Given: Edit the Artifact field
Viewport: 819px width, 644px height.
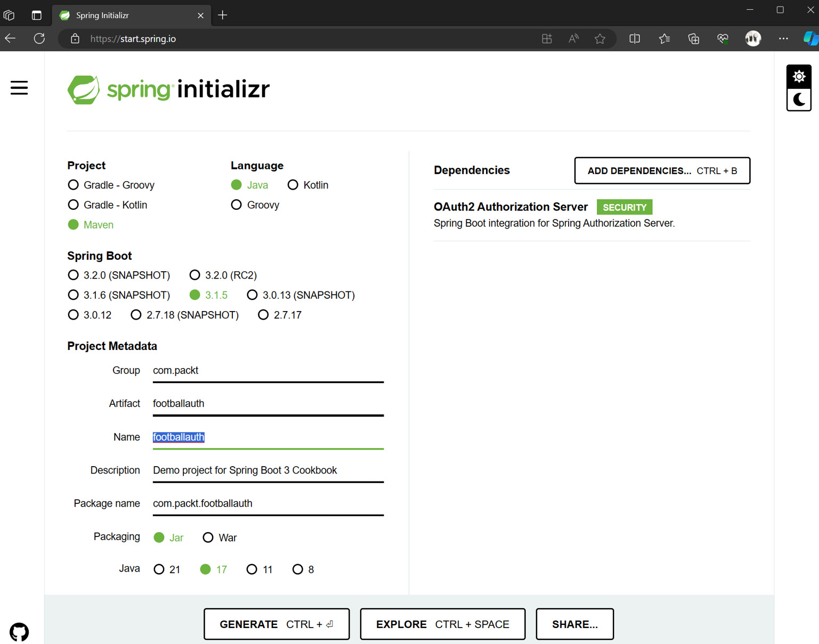Looking at the screenshot, I should 268,404.
